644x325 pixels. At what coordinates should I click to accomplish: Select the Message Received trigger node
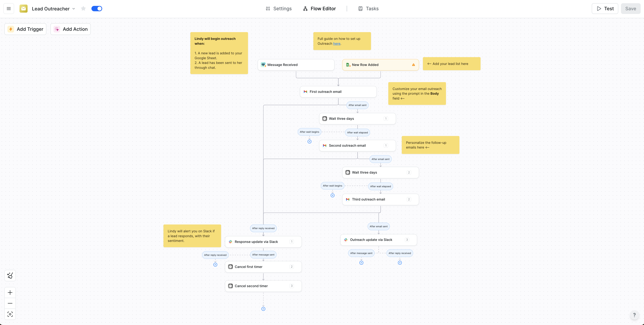coord(296,65)
